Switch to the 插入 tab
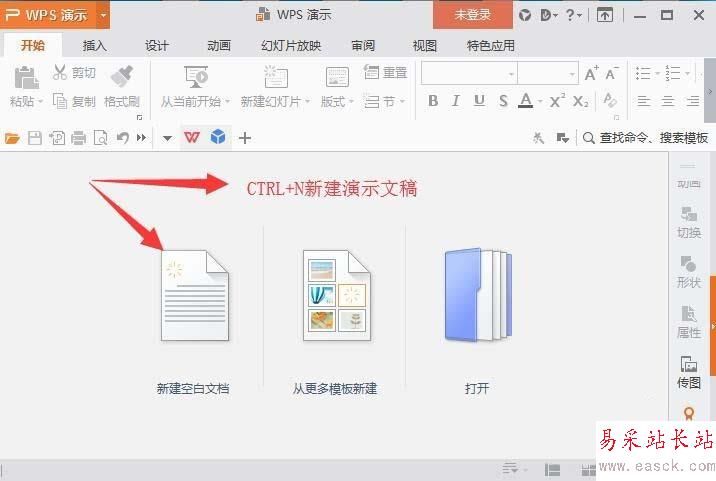This screenshot has width=716, height=481. point(95,46)
